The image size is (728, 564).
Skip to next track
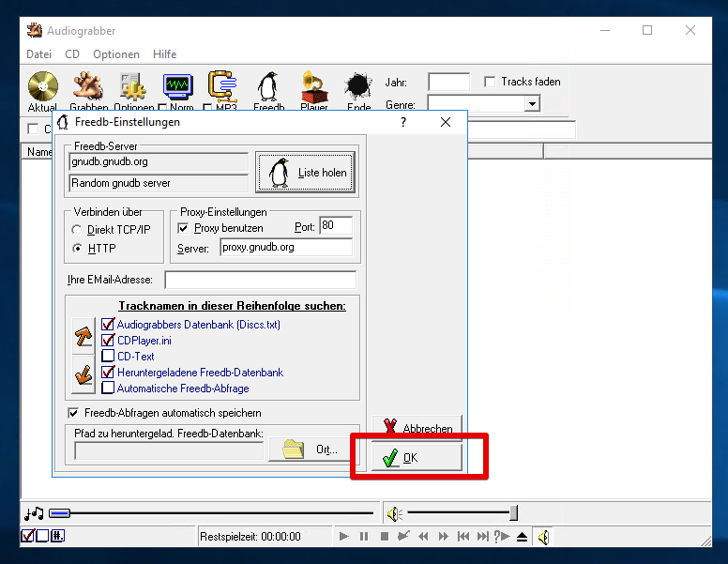[x=483, y=537]
